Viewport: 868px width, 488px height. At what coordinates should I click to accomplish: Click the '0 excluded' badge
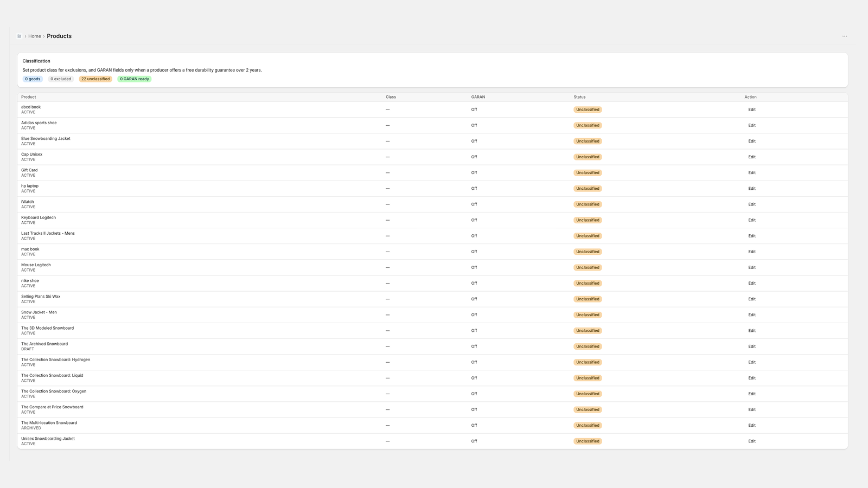(61, 79)
